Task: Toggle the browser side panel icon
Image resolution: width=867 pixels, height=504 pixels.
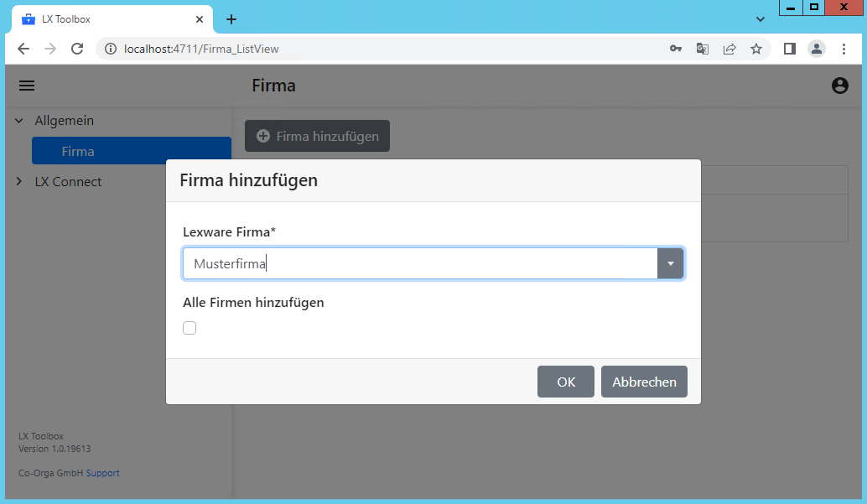Action: [789, 49]
